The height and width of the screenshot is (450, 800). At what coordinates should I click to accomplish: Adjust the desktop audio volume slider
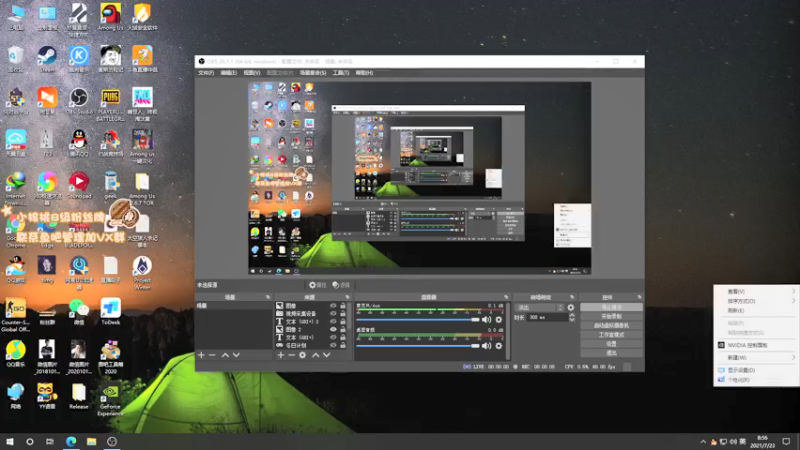[418, 345]
